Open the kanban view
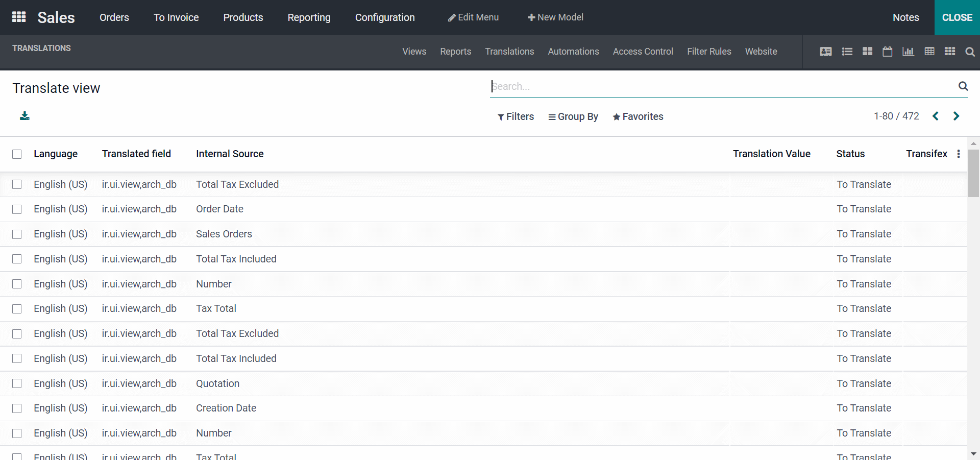The image size is (980, 460). point(867,52)
